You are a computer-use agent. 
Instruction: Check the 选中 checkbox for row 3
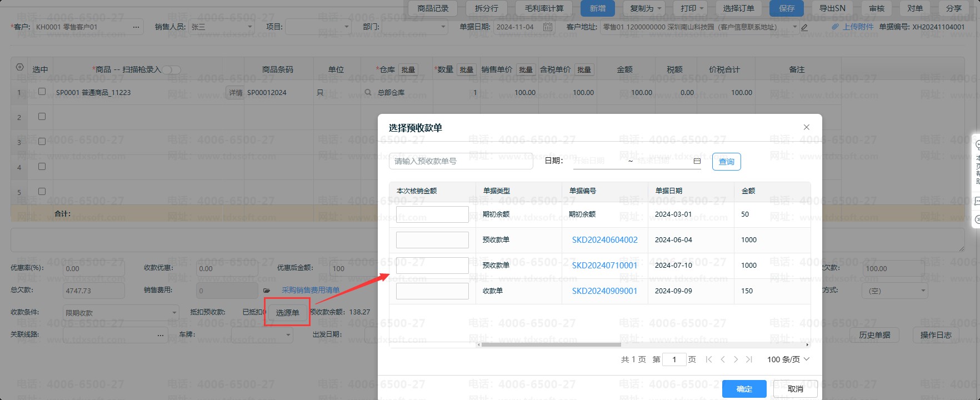(x=42, y=142)
